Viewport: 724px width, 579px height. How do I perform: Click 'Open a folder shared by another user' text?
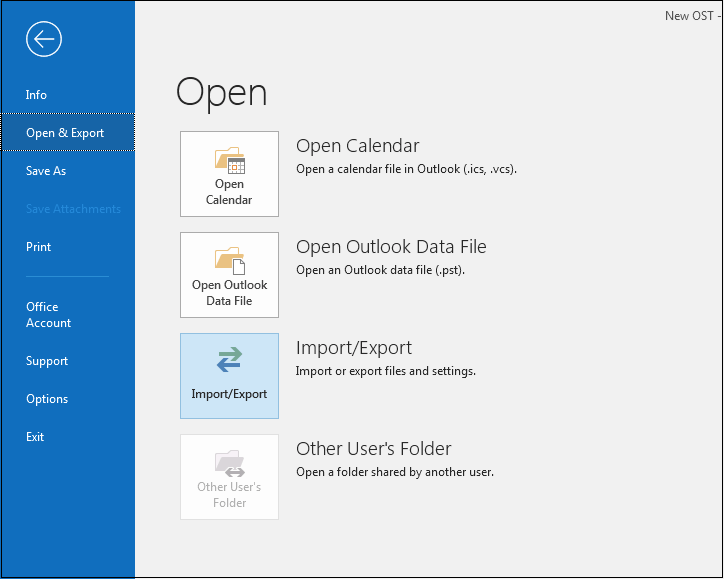tap(395, 472)
